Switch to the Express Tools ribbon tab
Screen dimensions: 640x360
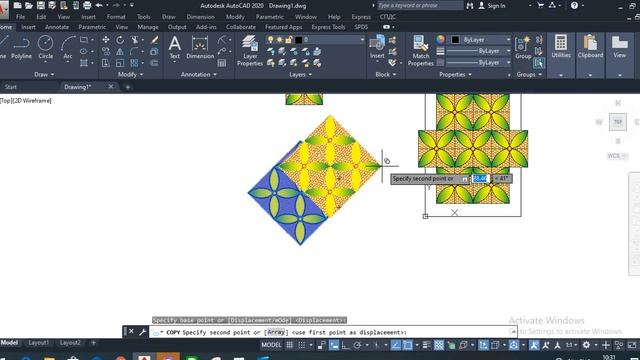[x=328, y=27]
